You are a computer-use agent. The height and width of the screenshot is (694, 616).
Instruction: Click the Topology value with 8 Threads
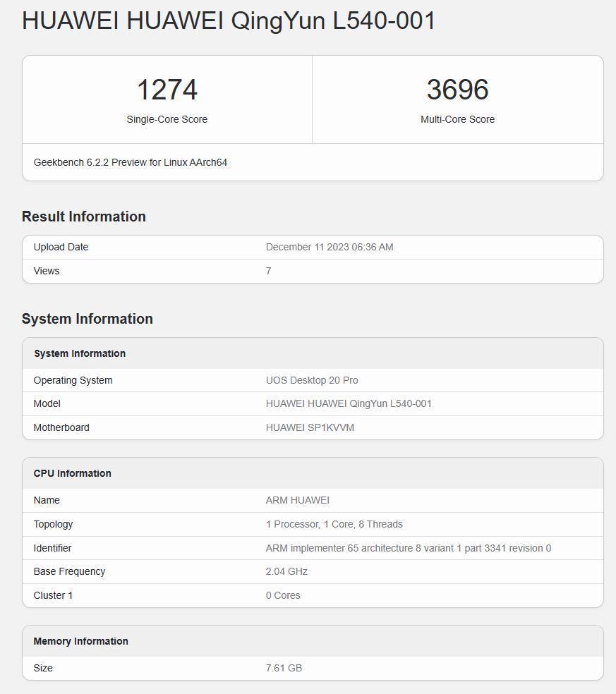334,524
